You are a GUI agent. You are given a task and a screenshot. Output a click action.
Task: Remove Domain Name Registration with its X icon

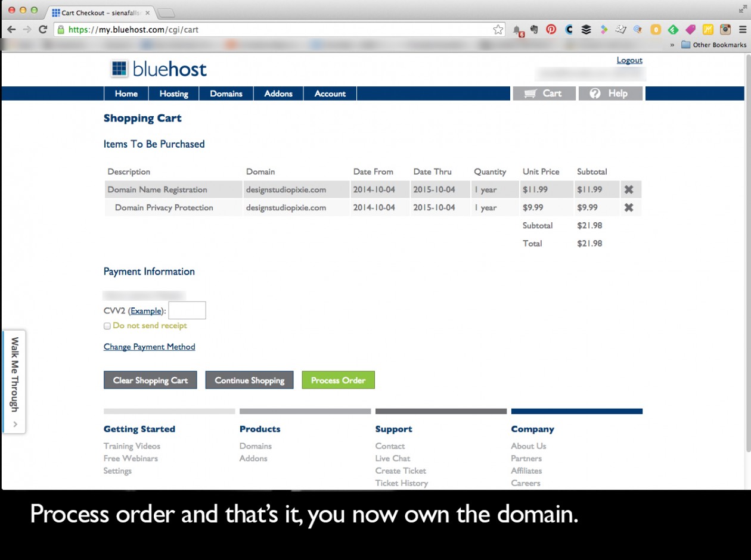pos(628,189)
